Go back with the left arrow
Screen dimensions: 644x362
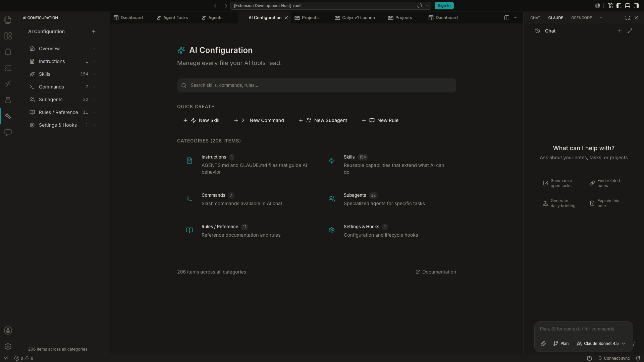pyautogui.click(x=216, y=6)
